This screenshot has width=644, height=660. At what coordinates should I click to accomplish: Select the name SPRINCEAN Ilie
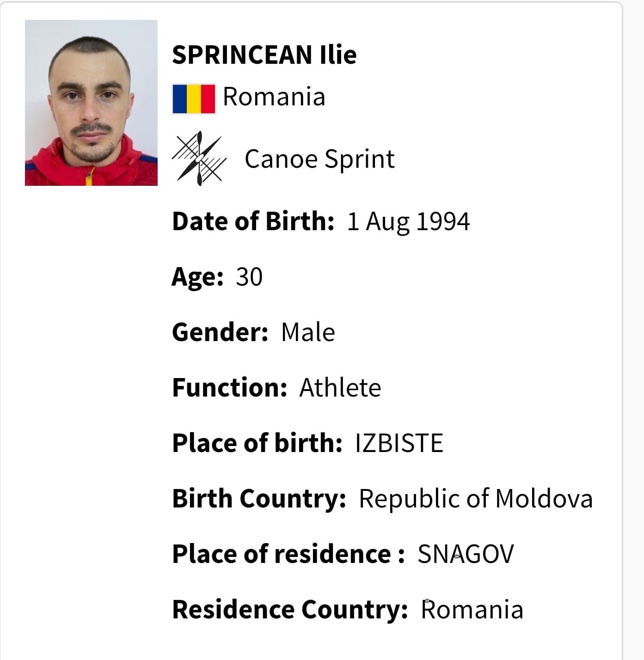[x=264, y=55]
